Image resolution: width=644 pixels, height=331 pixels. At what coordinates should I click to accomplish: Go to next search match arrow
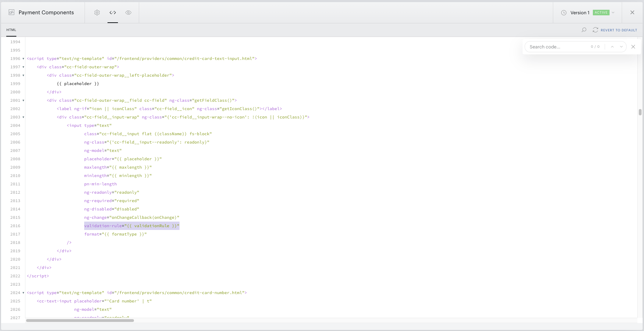[621, 47]
